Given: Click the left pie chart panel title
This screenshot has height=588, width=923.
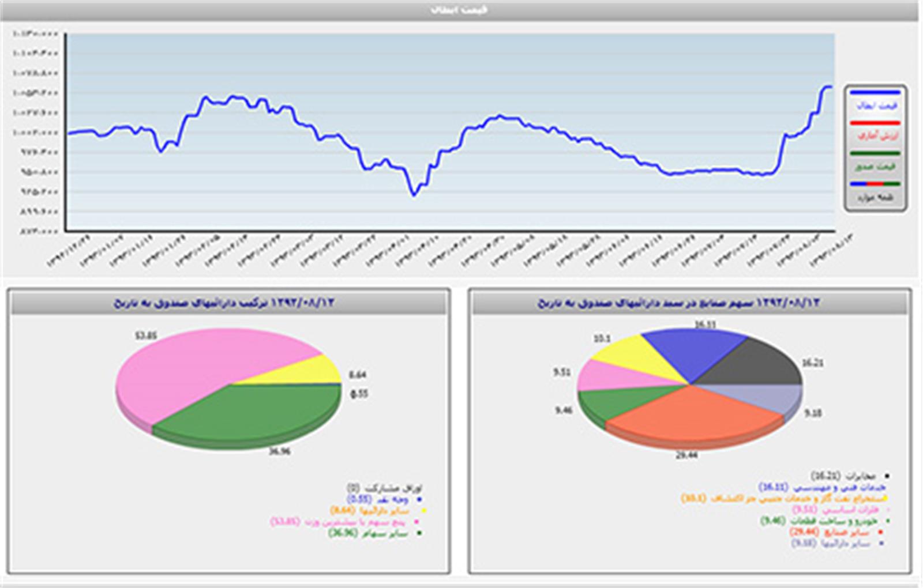Looking at the screenshot, I should [x=229, y=303].
